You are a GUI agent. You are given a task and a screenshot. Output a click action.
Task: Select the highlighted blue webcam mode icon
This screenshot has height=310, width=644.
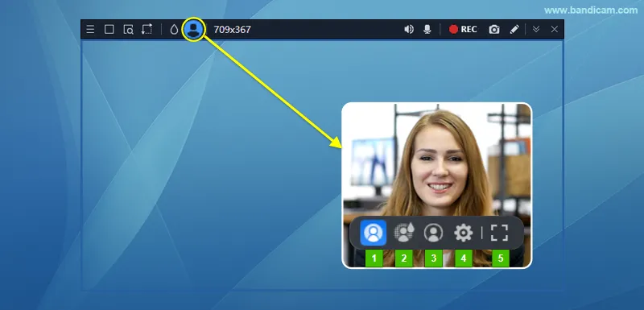(x=374, y=233)
